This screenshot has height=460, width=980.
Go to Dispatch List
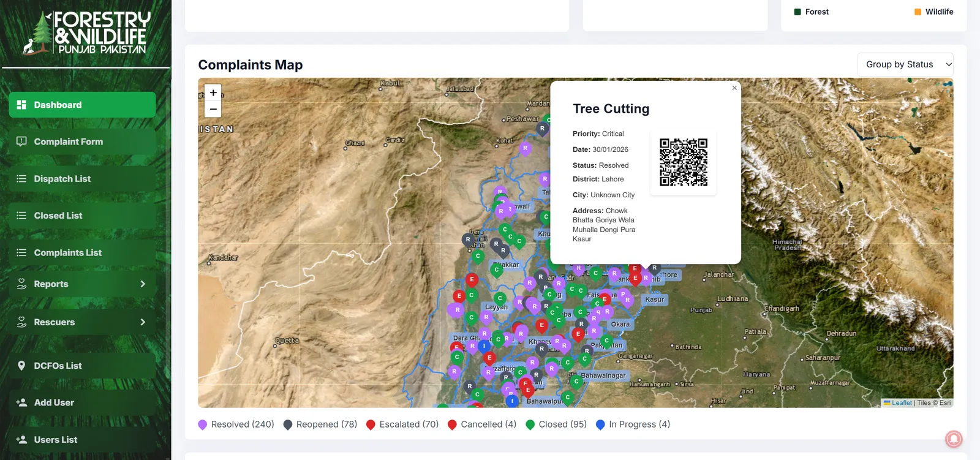[82, 179]
